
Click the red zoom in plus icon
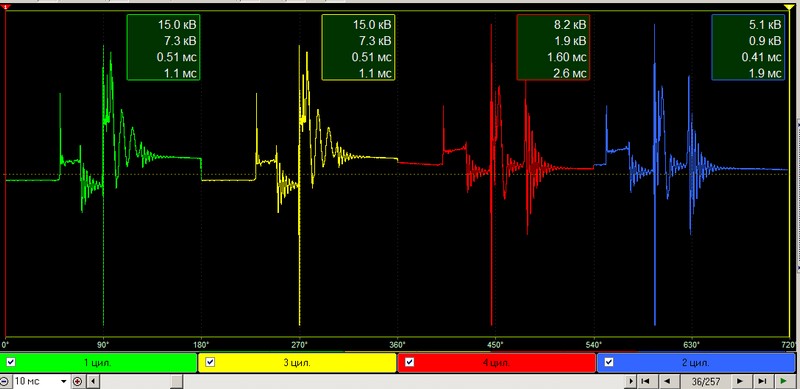tap(78, 381)
